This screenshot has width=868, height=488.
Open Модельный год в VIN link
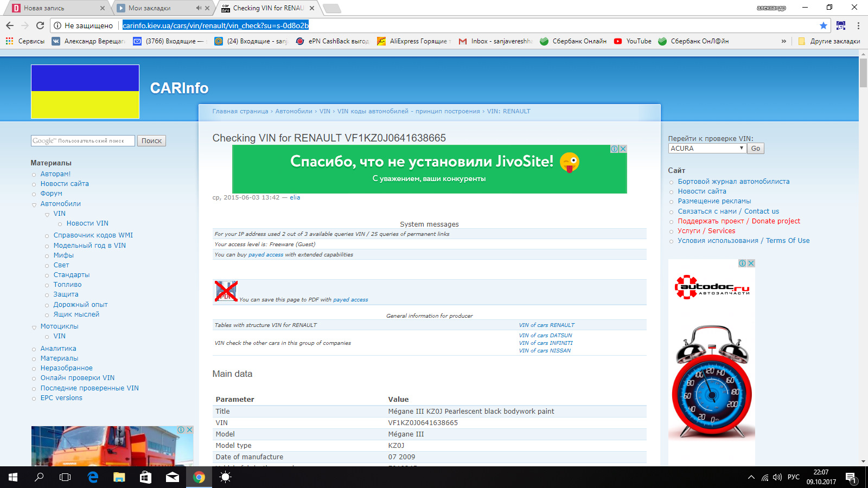[x=90, y=246]
